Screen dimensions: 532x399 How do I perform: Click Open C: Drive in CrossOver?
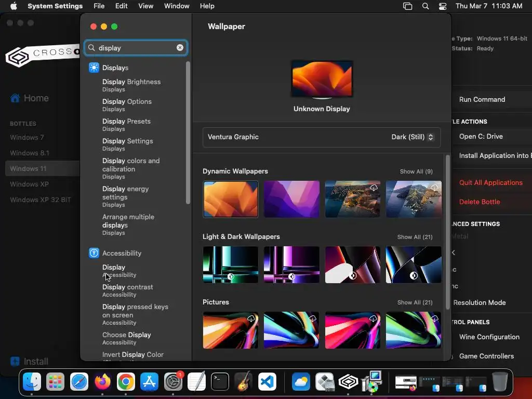coord(481,137)
